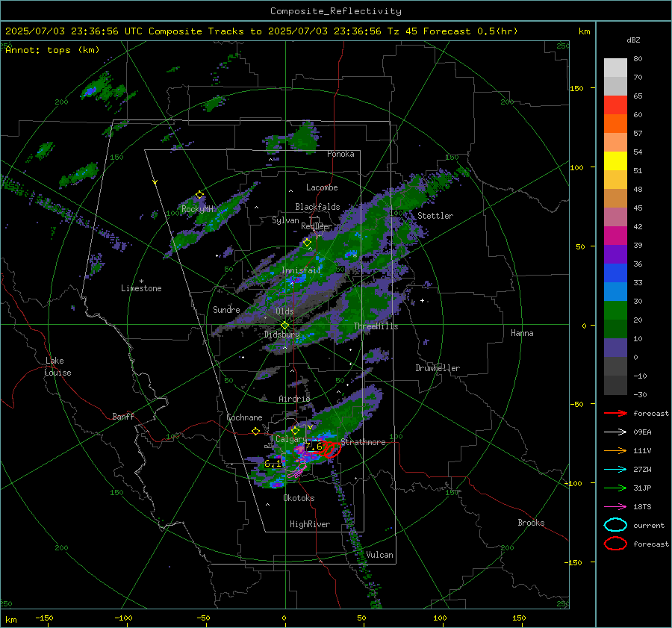Click the yellow diamond marker above RockyMH
672x628 pixels.
tap(199, 195)
